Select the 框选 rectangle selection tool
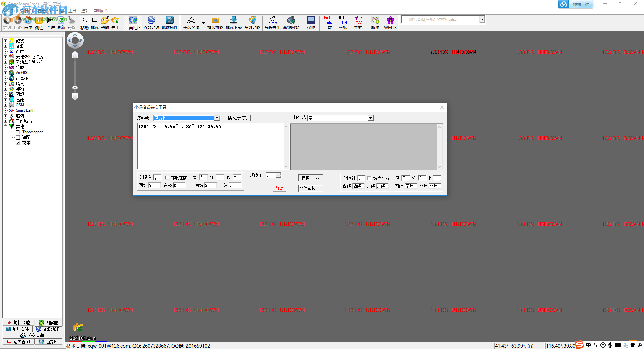Viewport: 644px width, 349px height. (x=95, y=23)
